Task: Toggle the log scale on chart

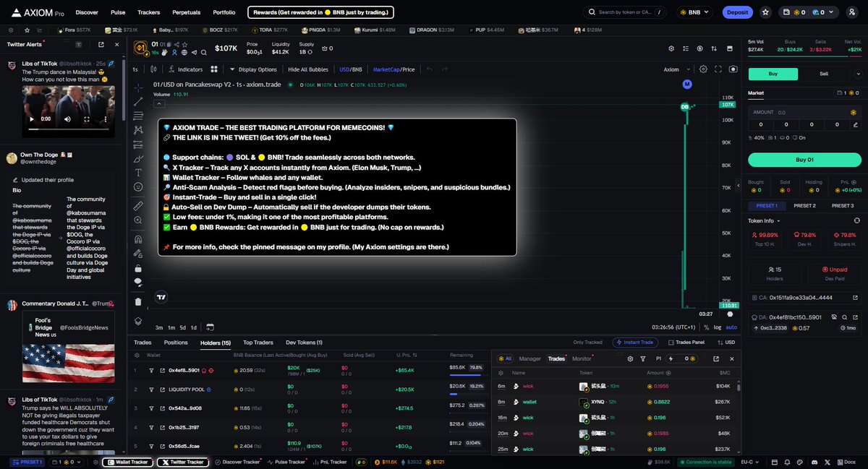Action: (x=718, y=327)
